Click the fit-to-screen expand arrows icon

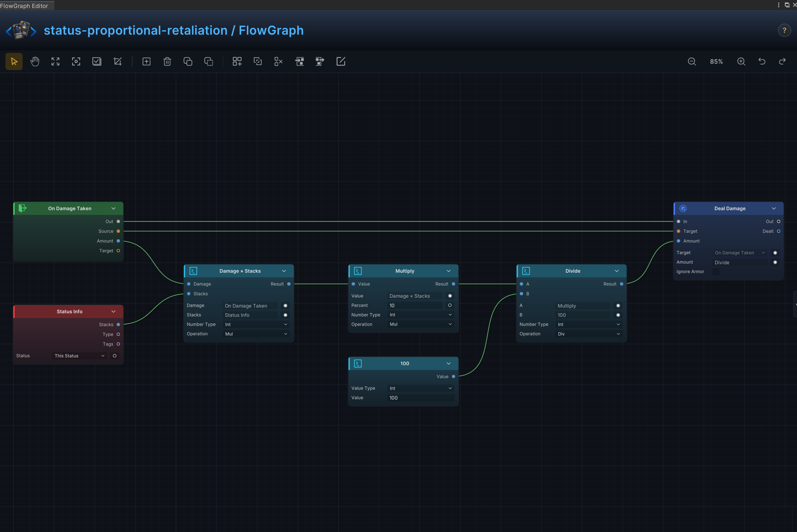point(55,61)
